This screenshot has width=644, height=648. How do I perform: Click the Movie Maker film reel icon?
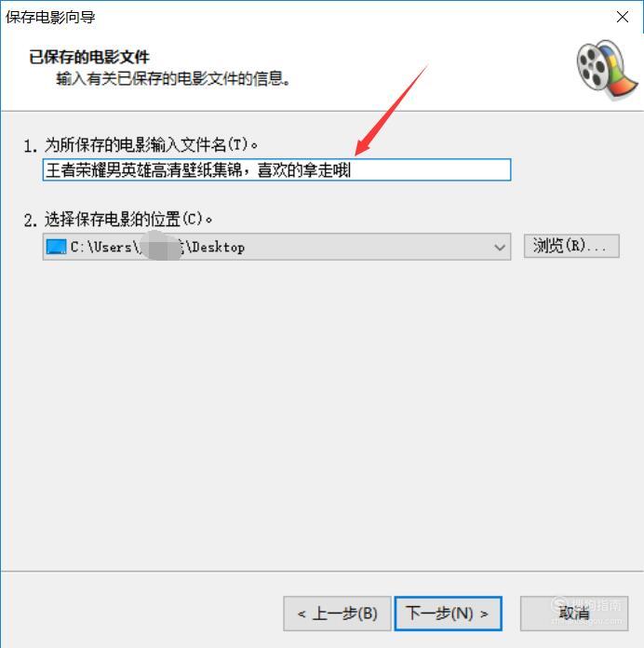607,70
